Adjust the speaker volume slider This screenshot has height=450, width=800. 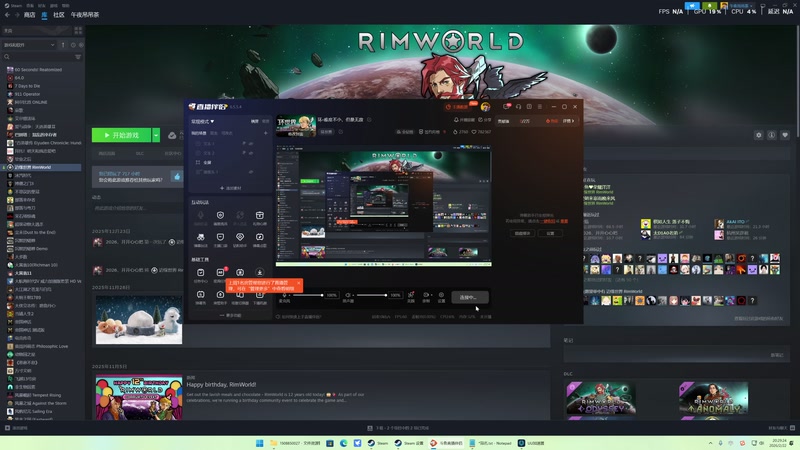click(x=371, y=295)
